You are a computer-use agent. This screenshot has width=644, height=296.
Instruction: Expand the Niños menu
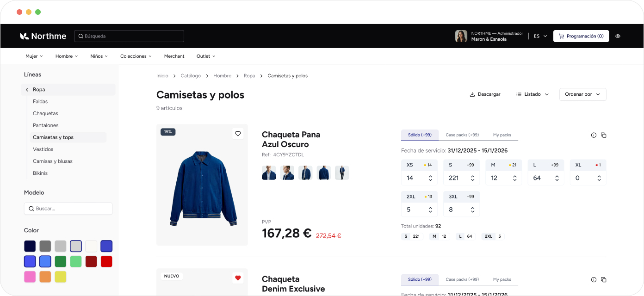pyautogui.click(x=99, y=56)
